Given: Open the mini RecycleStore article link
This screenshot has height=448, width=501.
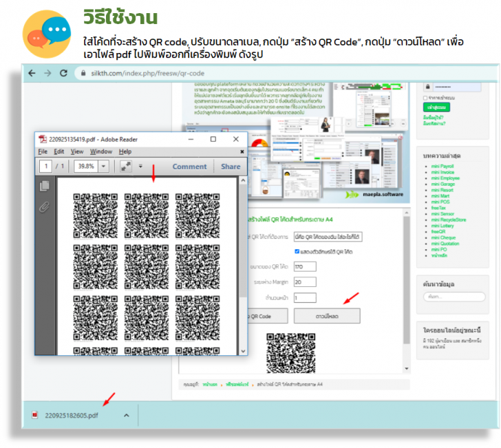Looking at the screenshot, I should (x=449, y=220).
